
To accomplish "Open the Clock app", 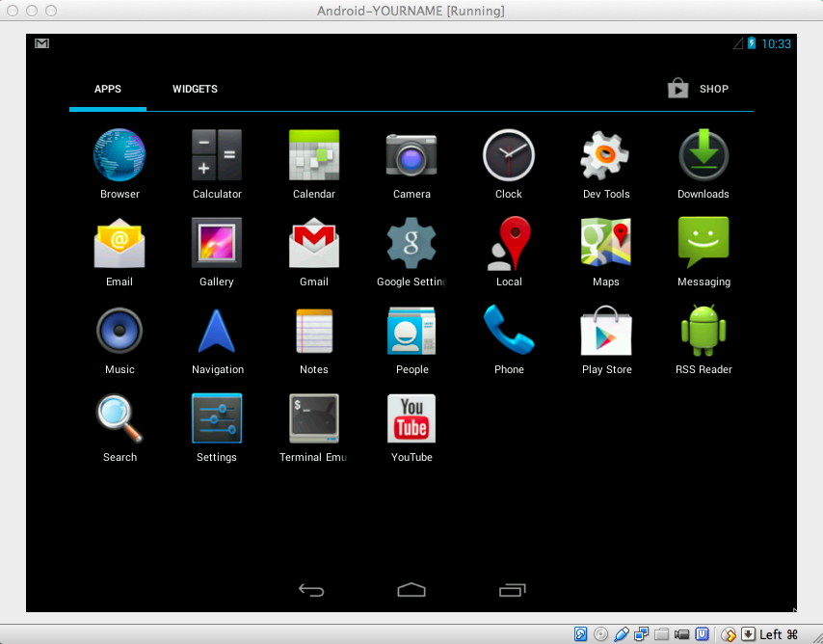I will 509,164.
